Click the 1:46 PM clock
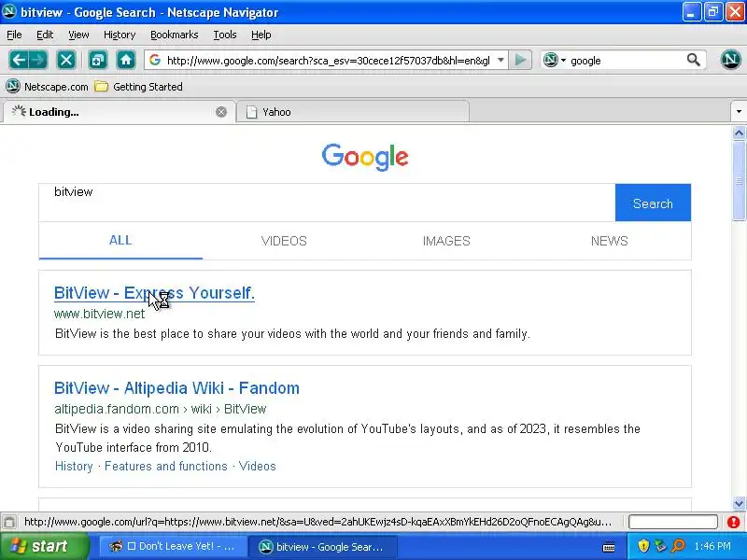Image resolution: width=747 pixels, height=560 pixels. click(x=712, y=546)
